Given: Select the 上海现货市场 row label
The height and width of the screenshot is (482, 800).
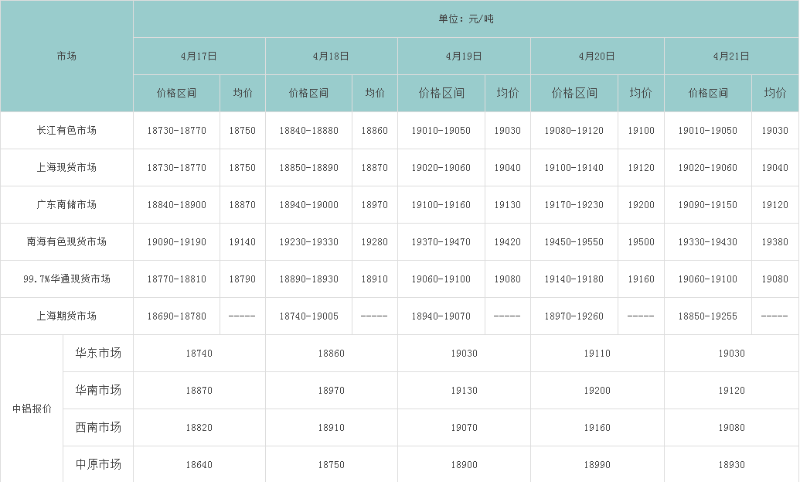Looking at the screenshot, I should click(67, 167).
